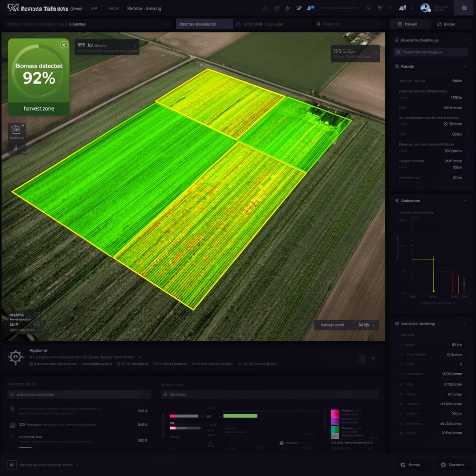Image resolution: width=476 pixels, height=476 pixels.
Task: Collapse the Rooots section
Action: 465,66
